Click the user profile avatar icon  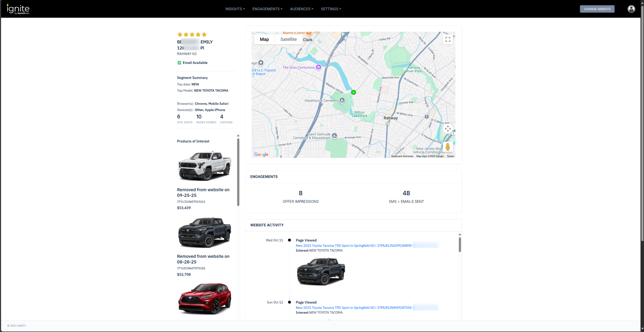coord(631,9)
